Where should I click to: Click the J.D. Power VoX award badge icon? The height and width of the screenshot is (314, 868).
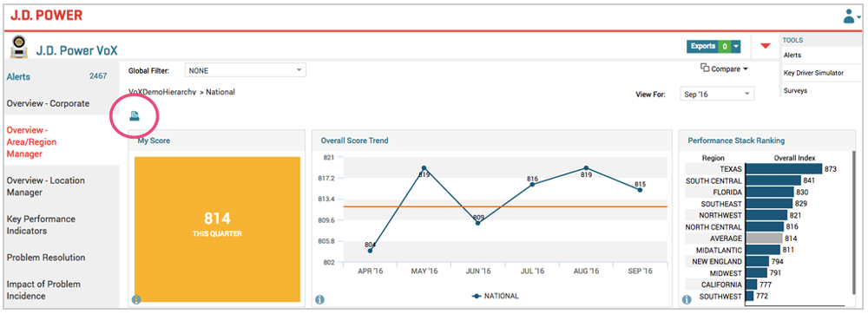(19, 47)
